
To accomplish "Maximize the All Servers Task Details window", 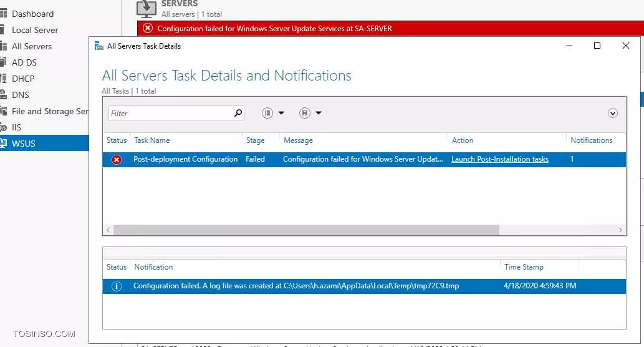I will point(597,46).
